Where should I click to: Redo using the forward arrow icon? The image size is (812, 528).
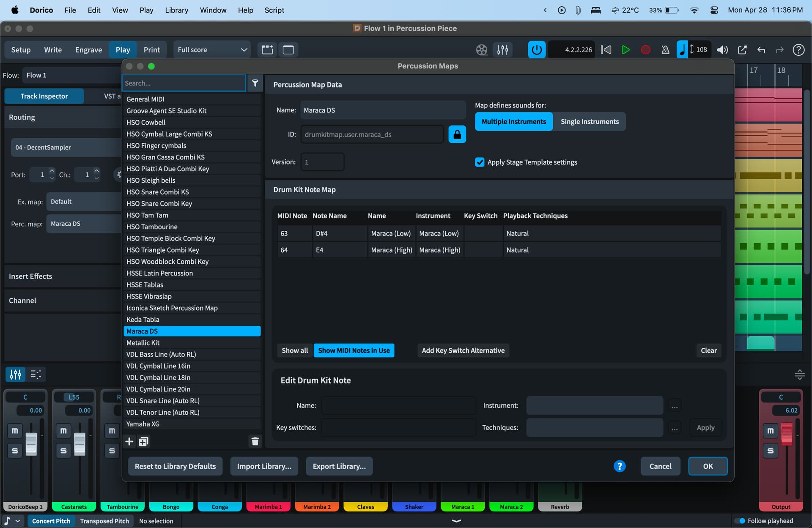pos(779,50)
